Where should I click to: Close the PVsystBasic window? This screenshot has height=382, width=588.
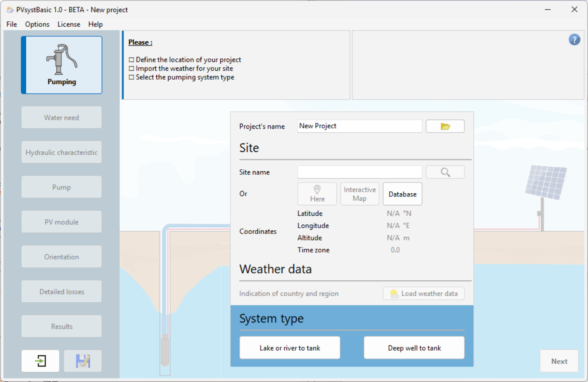click(x=574, y=10)
